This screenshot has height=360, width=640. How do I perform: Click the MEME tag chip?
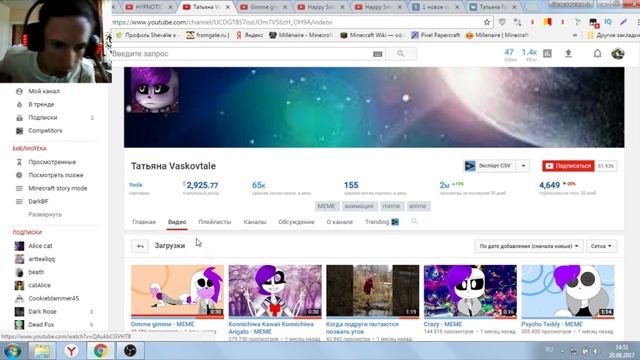click(326, 206)
